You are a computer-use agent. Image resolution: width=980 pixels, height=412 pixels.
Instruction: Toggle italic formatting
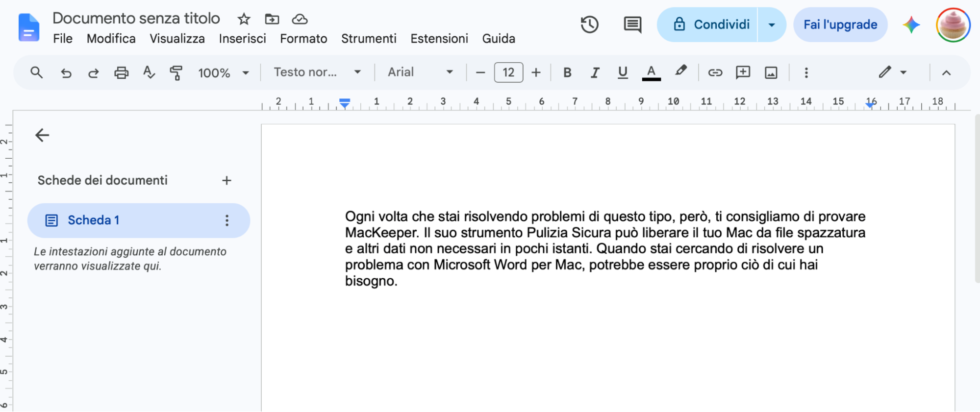[x=595, y=73]
